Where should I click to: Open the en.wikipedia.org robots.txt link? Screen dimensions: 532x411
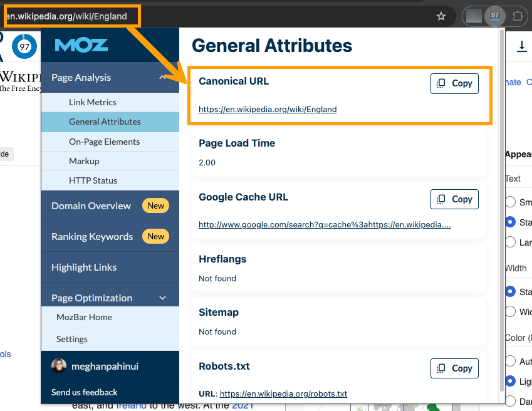pos(283,394)
